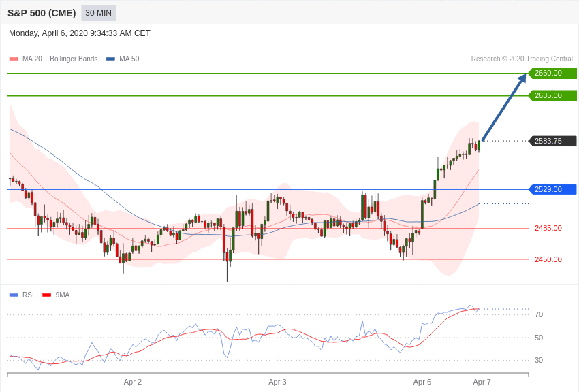The image size is (579, 392).
Task: Click the pink MA 20 + Bollinger Bands swatch
Action: (x=14, y=59)
